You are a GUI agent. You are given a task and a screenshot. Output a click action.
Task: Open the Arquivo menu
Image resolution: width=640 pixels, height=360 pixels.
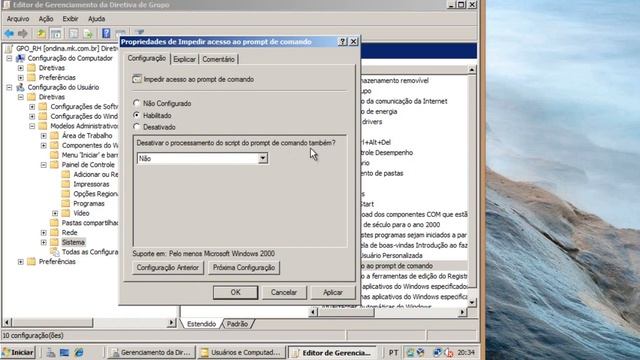coord(18,19)
